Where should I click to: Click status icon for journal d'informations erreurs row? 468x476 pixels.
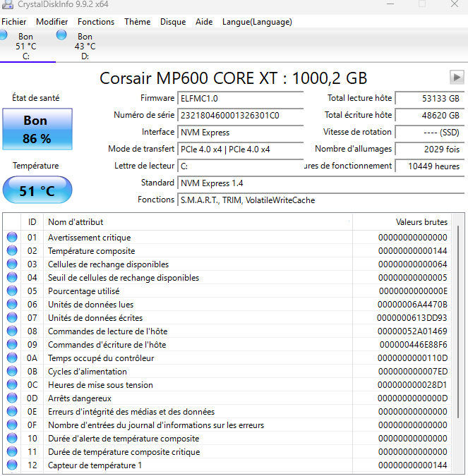[12, 425]
